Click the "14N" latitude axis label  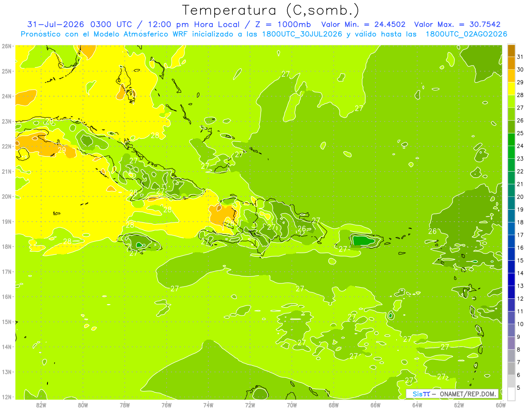click(6, 347)
